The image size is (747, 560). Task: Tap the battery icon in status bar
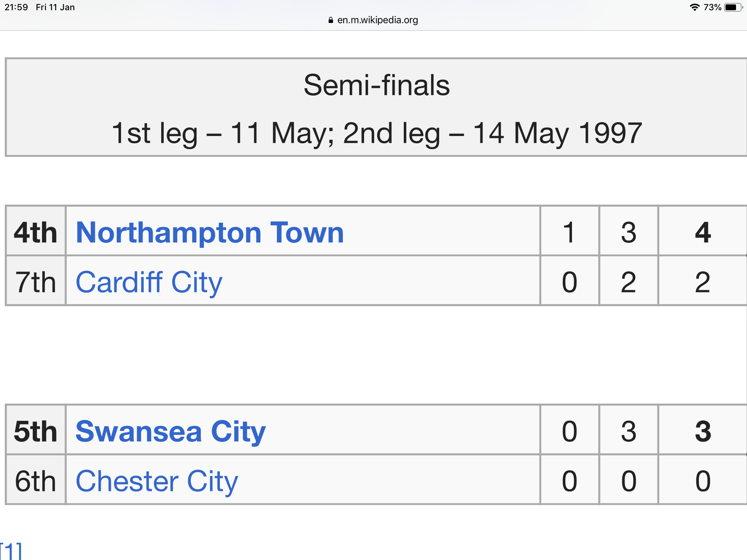(734, 7)
